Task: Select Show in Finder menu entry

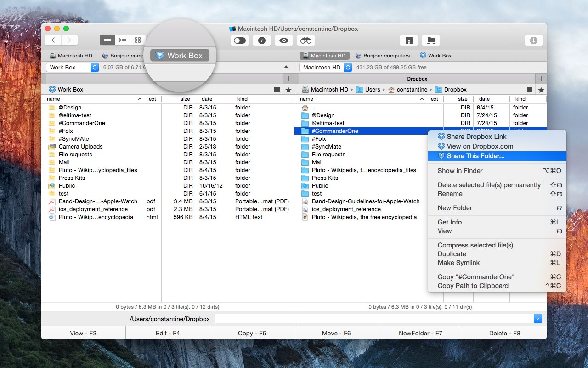Action: tap(460, 171)
